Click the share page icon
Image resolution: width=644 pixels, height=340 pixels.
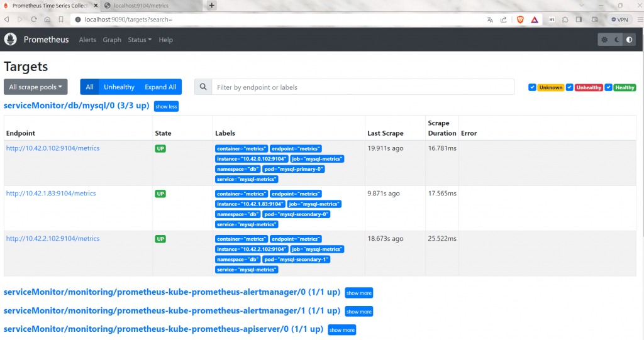[504, 19]
